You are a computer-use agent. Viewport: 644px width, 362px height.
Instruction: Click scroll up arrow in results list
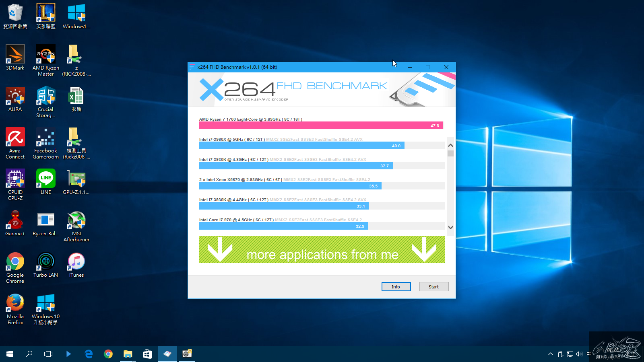click(x=450, y=145)
